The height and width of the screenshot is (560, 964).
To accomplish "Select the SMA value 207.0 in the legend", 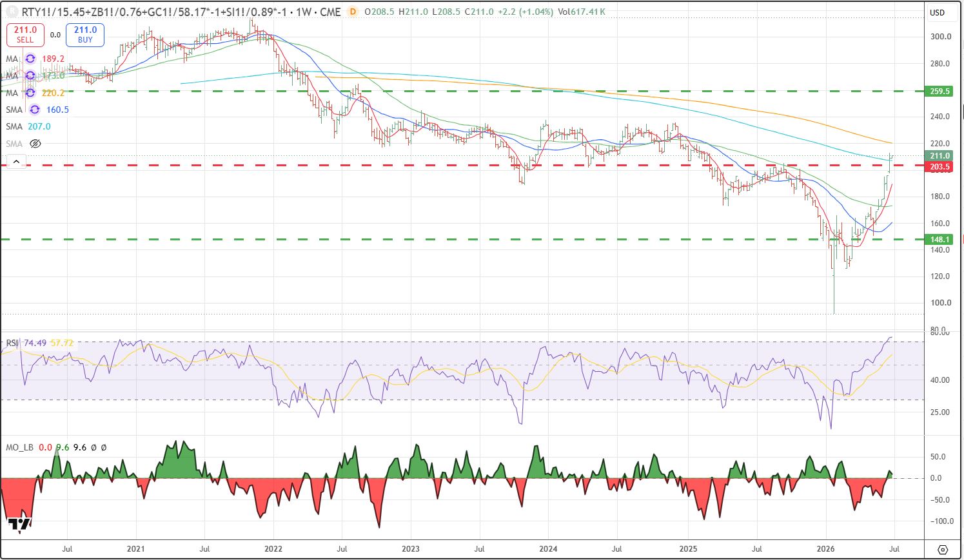I will pos(39,126).
